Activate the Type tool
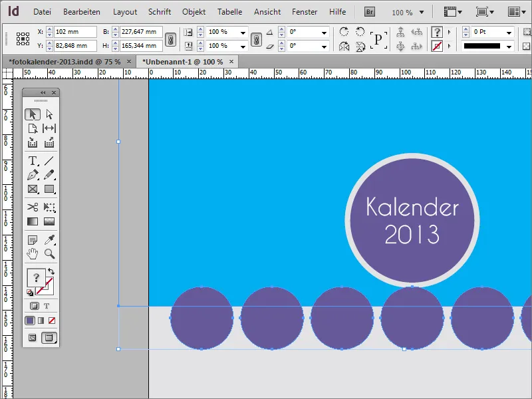The height and width of the screenshot is (399, 532). (x=33, y=160)
